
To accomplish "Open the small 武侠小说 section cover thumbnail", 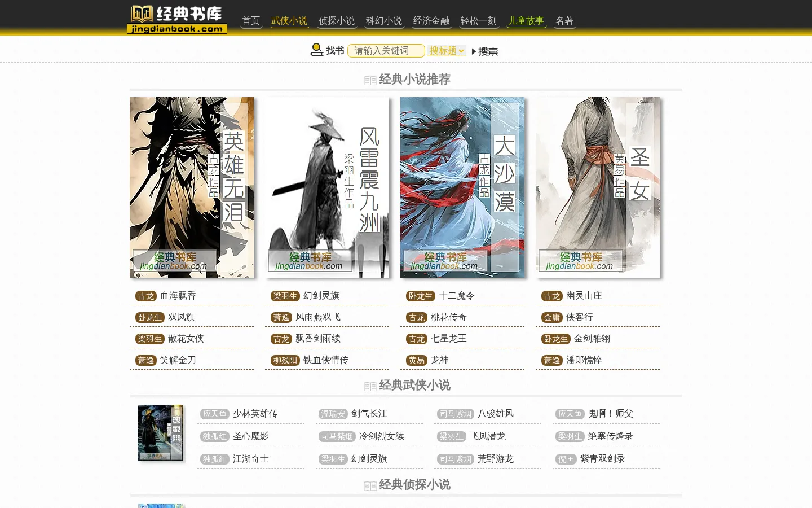I will pos(161,433).
